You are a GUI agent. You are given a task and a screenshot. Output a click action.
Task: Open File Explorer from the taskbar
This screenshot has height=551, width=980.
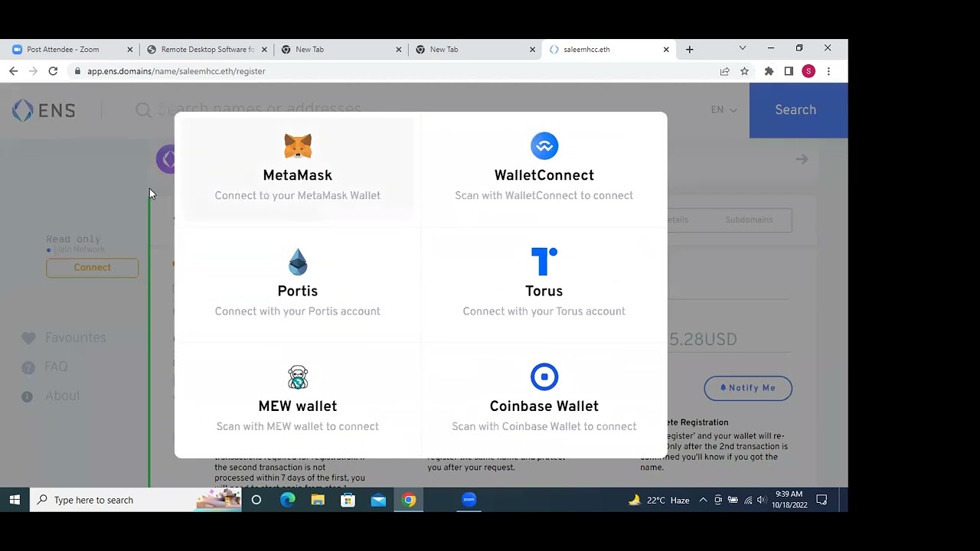tap(318, 500)
